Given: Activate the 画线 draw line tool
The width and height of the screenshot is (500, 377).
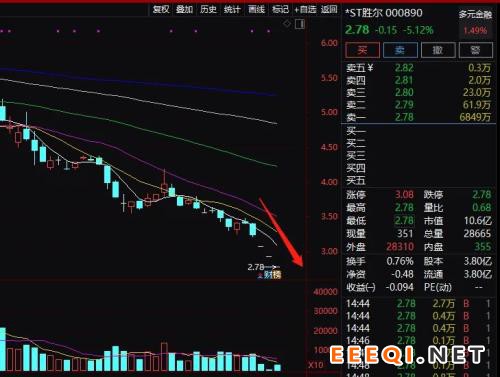Looking at the screenshot, I should [x=256, y=9].
